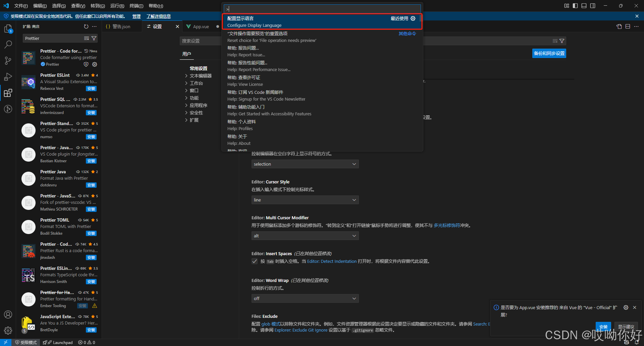Open 终端 menu
The height and width of the screenshot is (346, 644).
click(136, 6)
